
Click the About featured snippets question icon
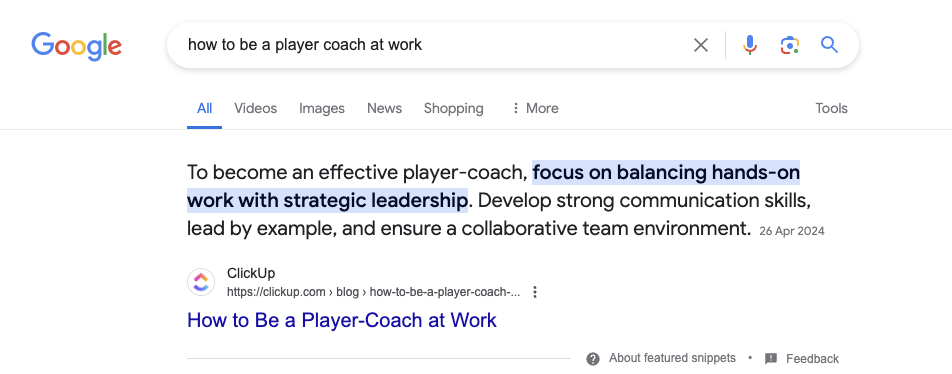tap(593, 359)
